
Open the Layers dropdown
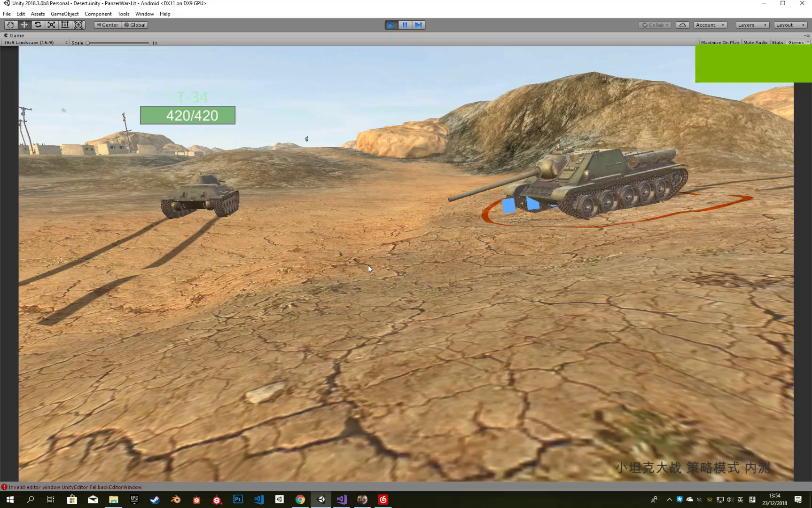(752, 25)
